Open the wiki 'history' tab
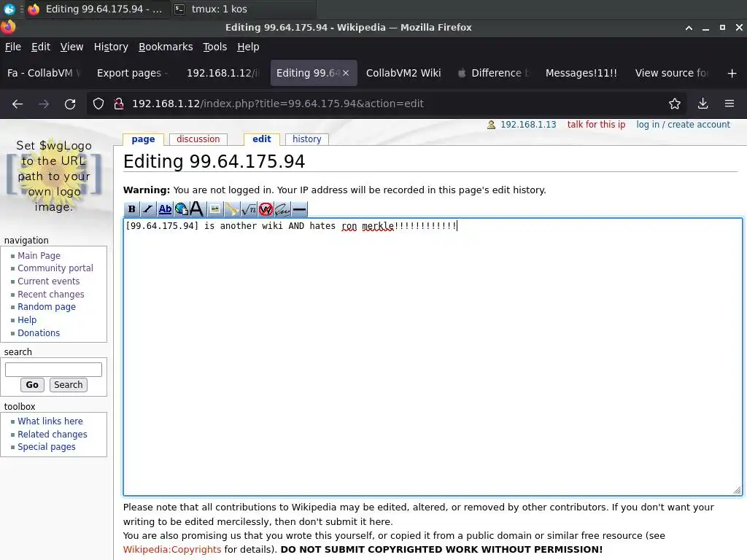The width and height of the screenshot is (747, 560). click(307, 139)
